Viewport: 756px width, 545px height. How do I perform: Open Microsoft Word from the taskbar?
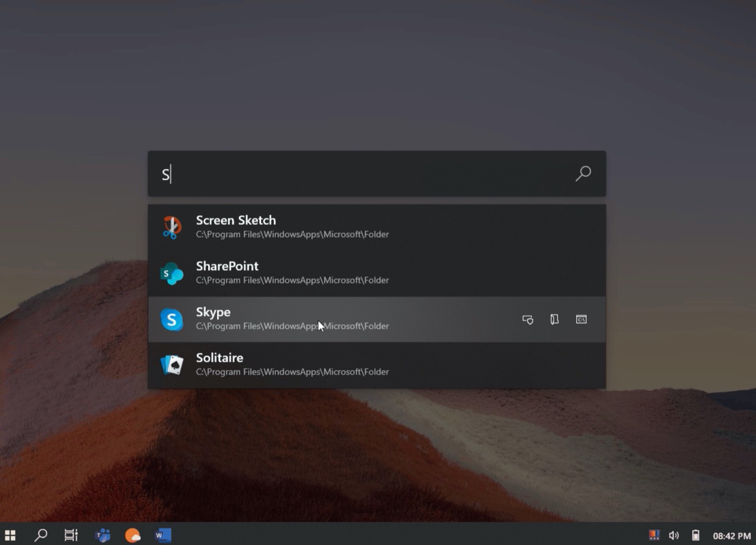click(163, 535)
